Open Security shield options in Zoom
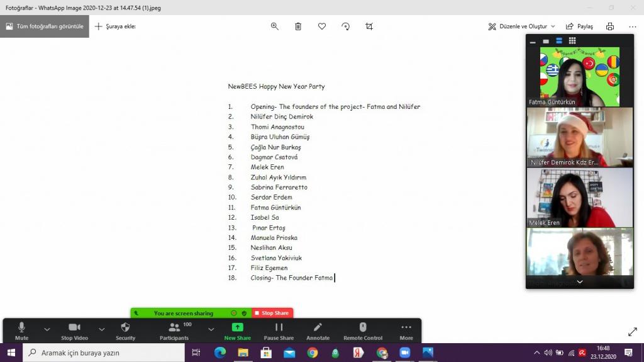 pyautogui.click(x=125, y=331)
